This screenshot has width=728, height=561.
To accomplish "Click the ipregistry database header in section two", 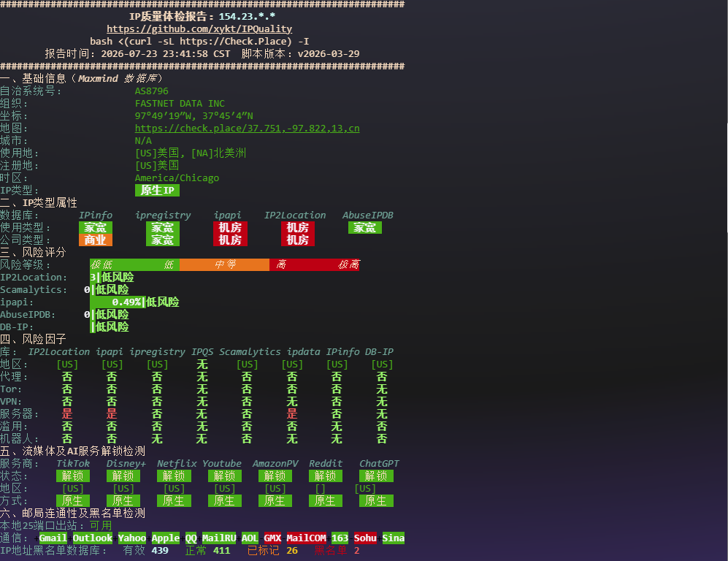I will [x=163, y=215].
